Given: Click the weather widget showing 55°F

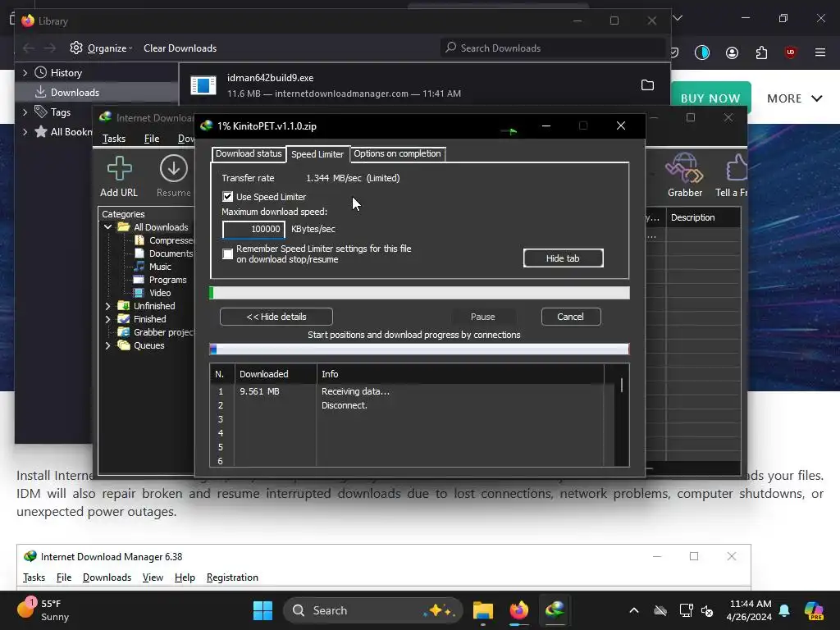Looking at the screenshot, I should click(44, 609).
